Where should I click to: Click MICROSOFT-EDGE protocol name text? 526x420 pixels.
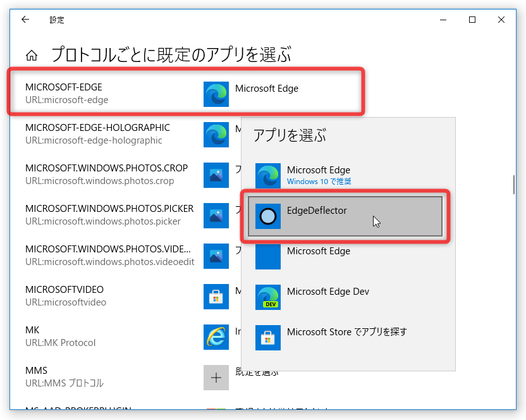[x=64, y=87]
